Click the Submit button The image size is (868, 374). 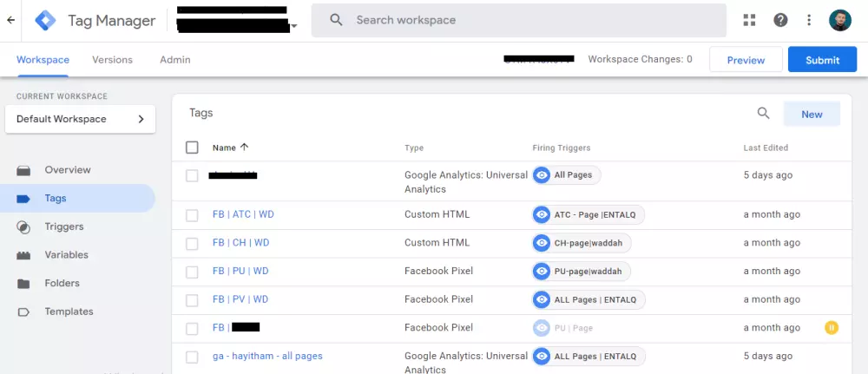(x=822, y=60)
